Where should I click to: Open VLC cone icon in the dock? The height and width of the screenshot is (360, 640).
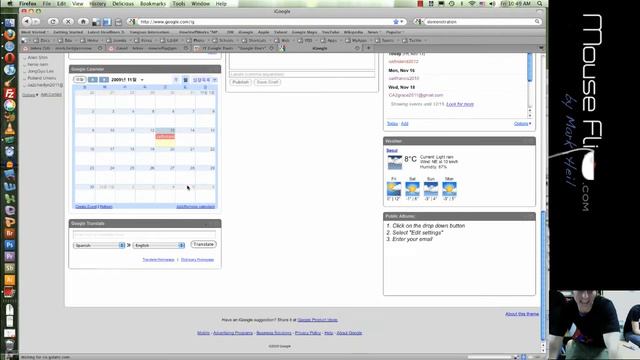10,129
